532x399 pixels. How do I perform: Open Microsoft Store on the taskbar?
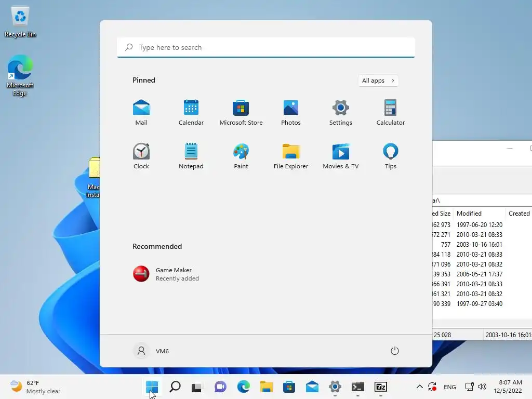(x=289, y=387)
